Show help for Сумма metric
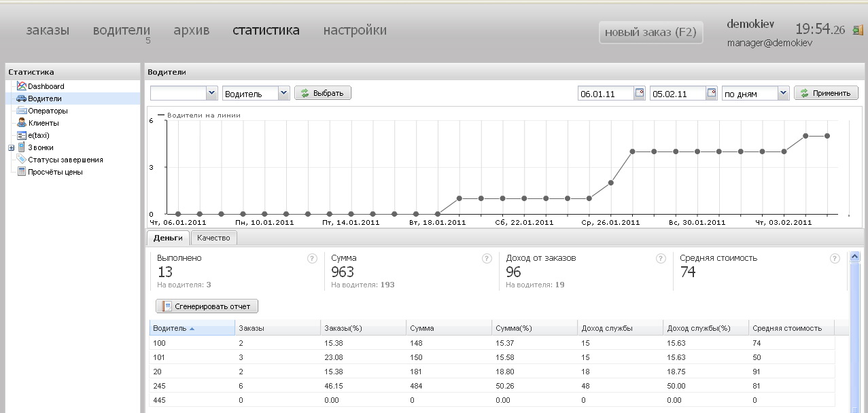The width and height of the screenshot is (868, 413). [x=487, y=258]
